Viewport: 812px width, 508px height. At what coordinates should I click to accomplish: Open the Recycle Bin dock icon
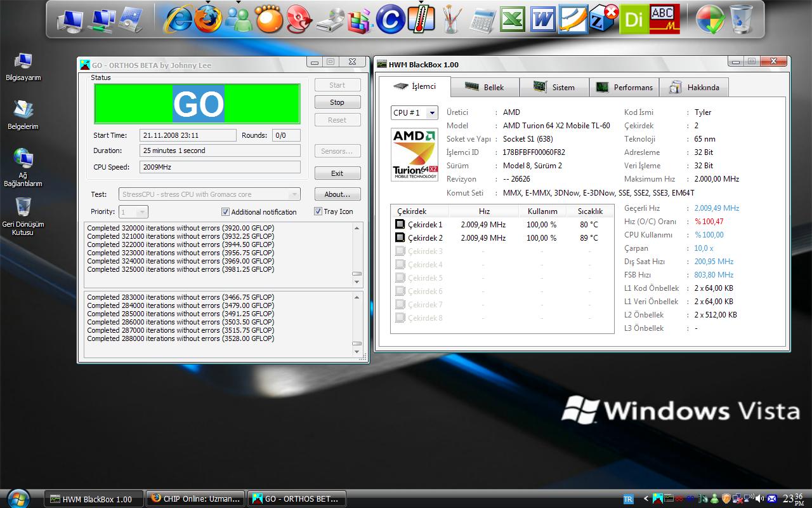(x=741, y=19)
